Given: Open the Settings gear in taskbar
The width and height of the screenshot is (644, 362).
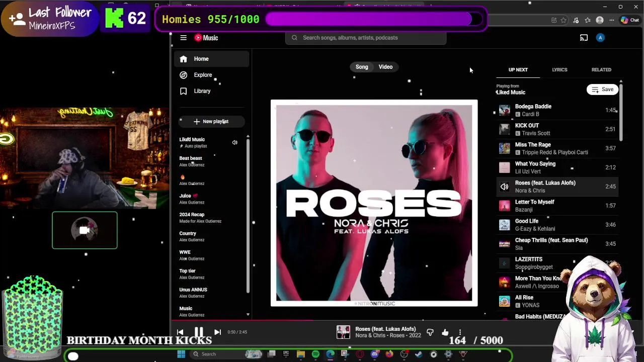Looking at the screenshot, I should click(x=448, y=354).
